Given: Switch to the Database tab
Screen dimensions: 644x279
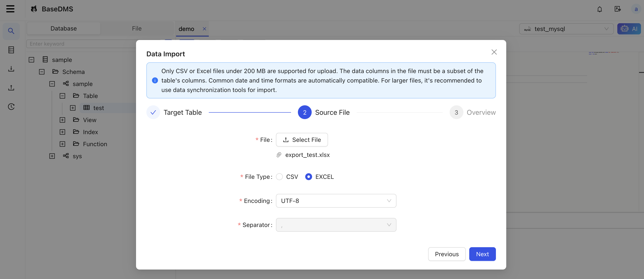Looking at the screenshot, I should tap(63, 28).
